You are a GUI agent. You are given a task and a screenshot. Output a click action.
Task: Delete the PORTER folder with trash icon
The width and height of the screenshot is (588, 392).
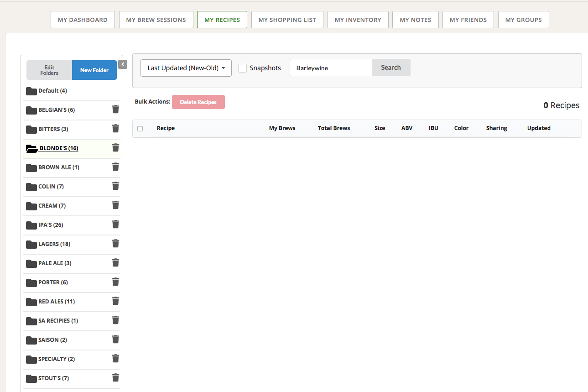click(x=115, y=282)
